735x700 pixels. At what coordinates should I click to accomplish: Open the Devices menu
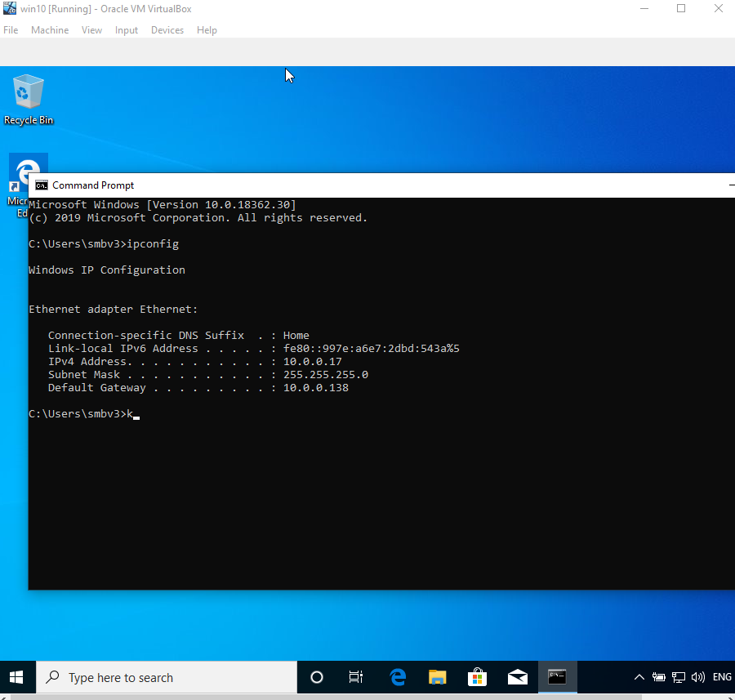click(x=167, y=30)
